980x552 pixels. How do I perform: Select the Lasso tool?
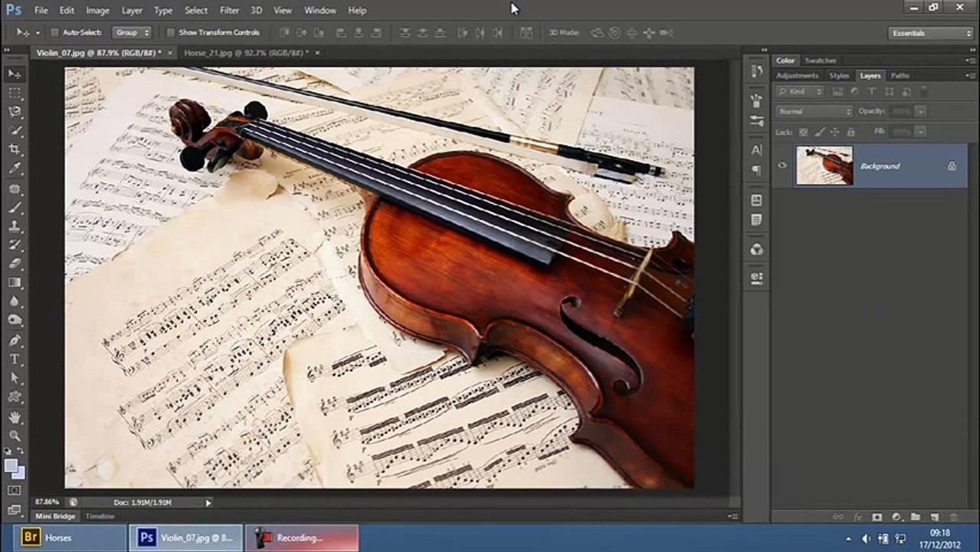pos(15,112)
